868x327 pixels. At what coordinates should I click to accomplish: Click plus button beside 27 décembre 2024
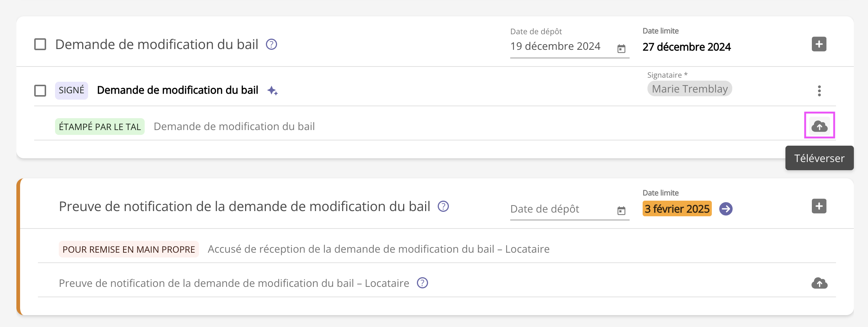pos(819,44)
